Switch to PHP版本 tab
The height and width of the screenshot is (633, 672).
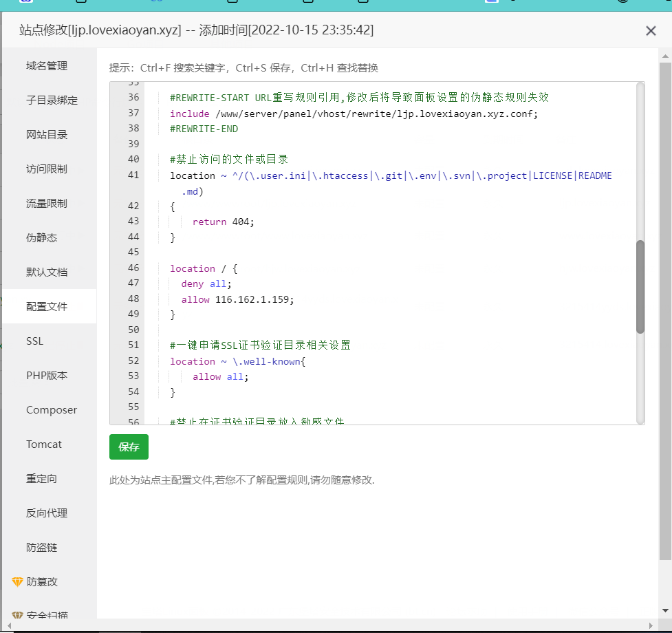tap(47, 376)
